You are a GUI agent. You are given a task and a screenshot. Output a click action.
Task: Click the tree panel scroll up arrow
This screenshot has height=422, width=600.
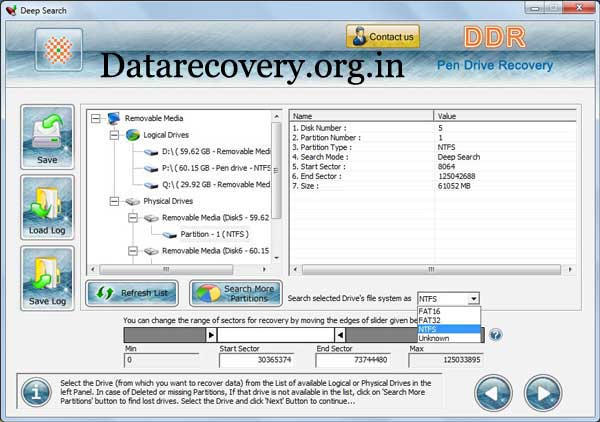(x=276, y=116)
